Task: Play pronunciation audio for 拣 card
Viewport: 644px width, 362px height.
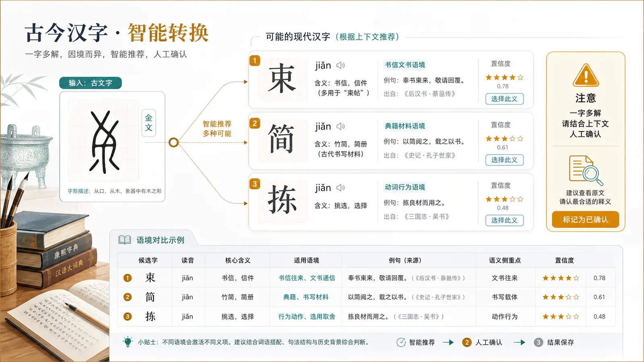Action: pos(341,187)
